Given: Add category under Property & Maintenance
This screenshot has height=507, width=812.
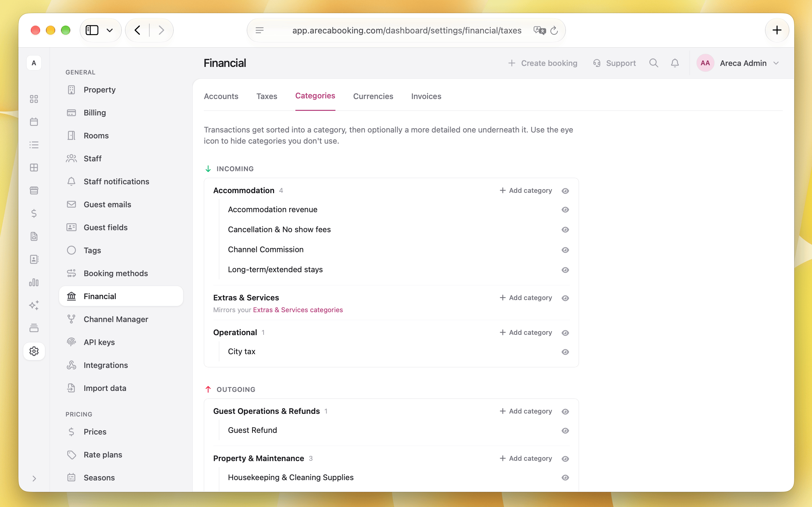Looking at the screenshot, I should click(525, 458).
